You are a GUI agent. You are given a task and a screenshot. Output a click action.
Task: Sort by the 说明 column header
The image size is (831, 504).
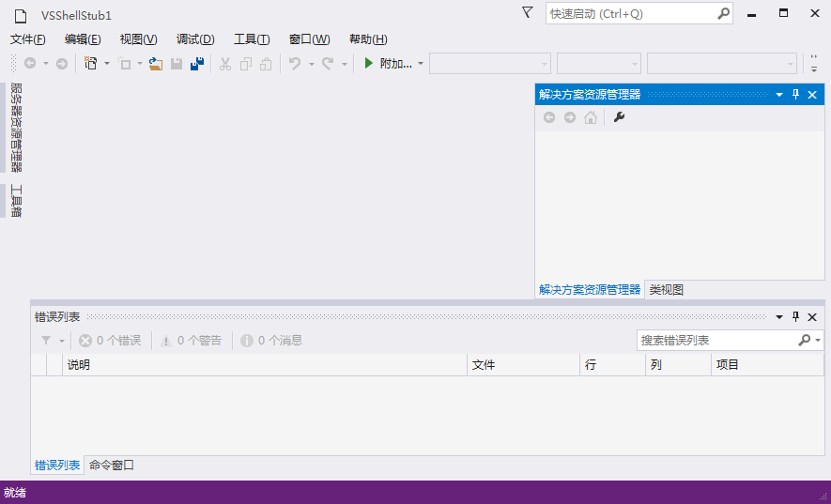(x=265, y=364)
